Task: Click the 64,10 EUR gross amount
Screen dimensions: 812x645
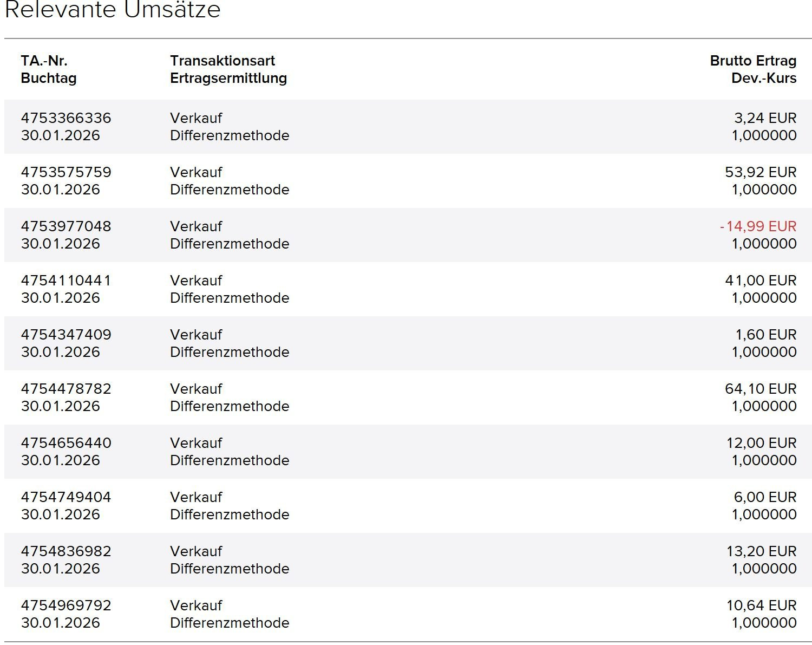Action: pos(760,389)
